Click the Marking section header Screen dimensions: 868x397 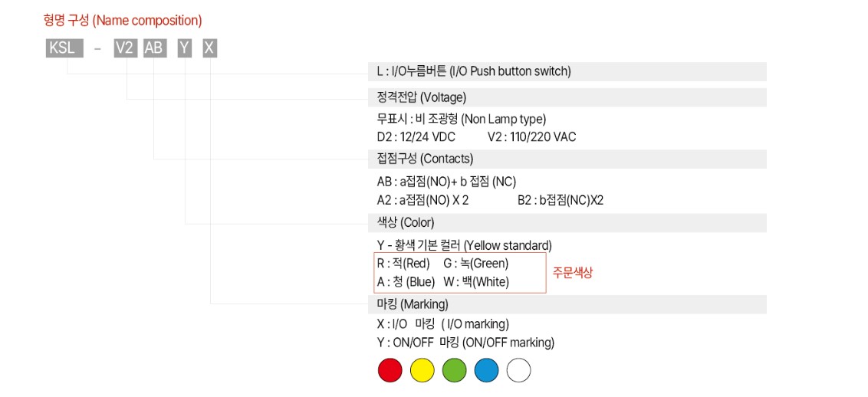coord(567,304)
